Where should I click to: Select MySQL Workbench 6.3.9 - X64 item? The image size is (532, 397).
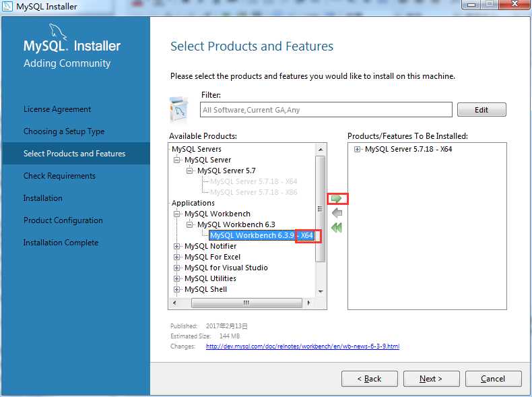tap(261, 235)
